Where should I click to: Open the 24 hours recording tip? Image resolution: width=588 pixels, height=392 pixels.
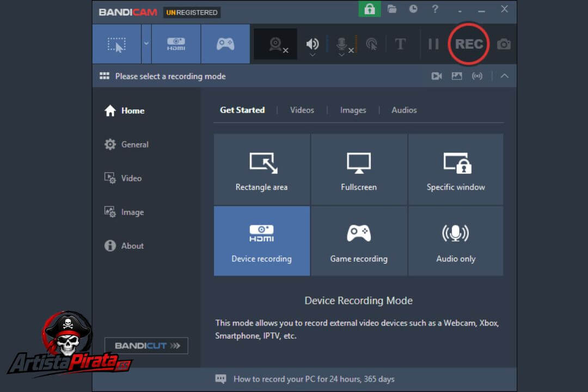pos(314,379)
